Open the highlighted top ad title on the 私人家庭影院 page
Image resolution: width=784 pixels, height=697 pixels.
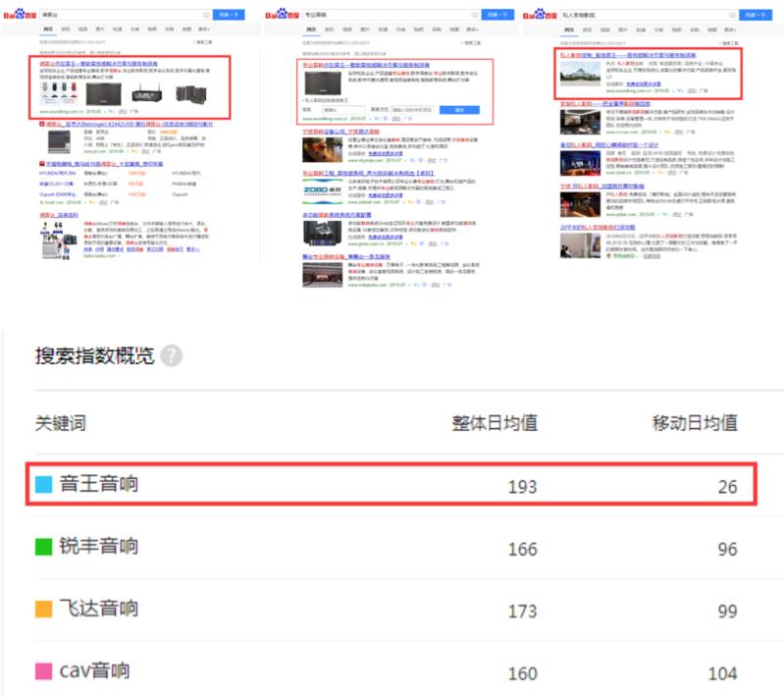(x=628, y=55)
